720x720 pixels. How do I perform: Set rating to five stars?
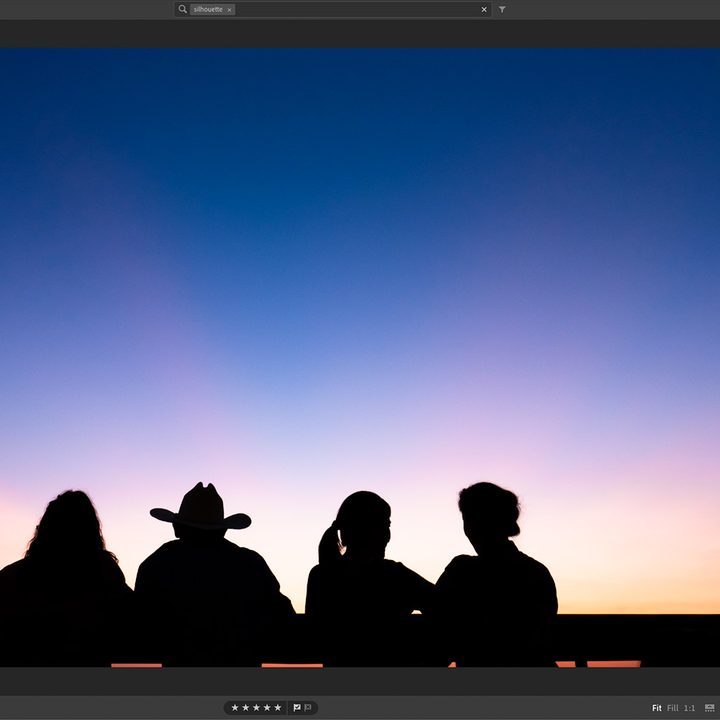277,708
